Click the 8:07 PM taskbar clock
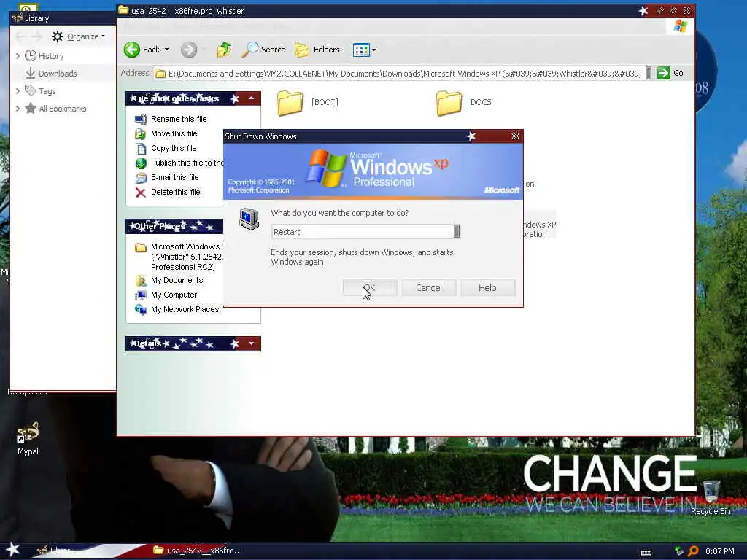The image size is (747, 560). pos(719,551)
